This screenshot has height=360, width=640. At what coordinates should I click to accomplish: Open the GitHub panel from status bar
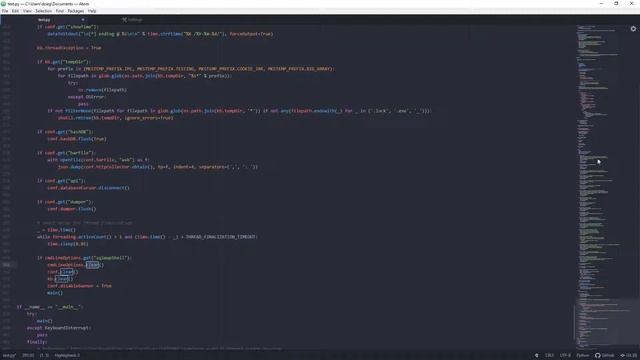604,356
